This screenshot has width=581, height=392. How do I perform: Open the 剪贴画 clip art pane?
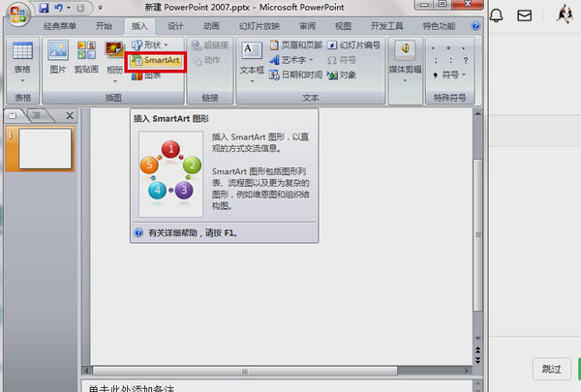pyautogui.click(x=86, y=57)
